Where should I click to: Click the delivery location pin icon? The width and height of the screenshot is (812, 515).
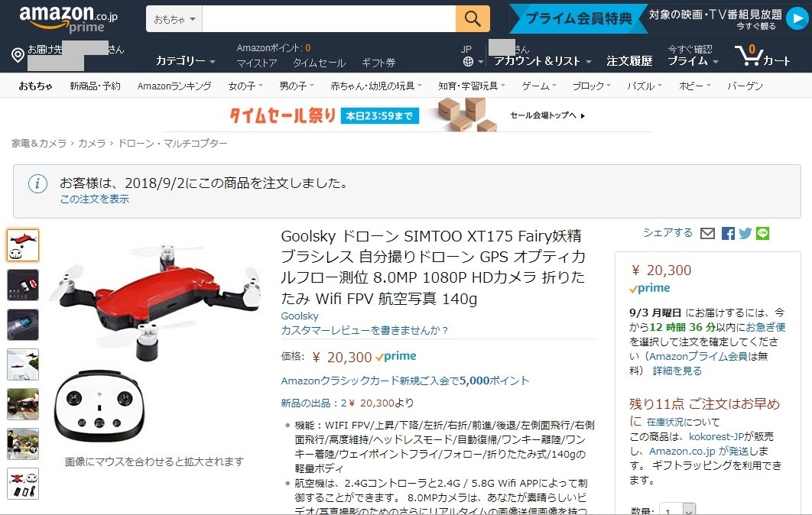pyautogui.click(x=18, y=55)
